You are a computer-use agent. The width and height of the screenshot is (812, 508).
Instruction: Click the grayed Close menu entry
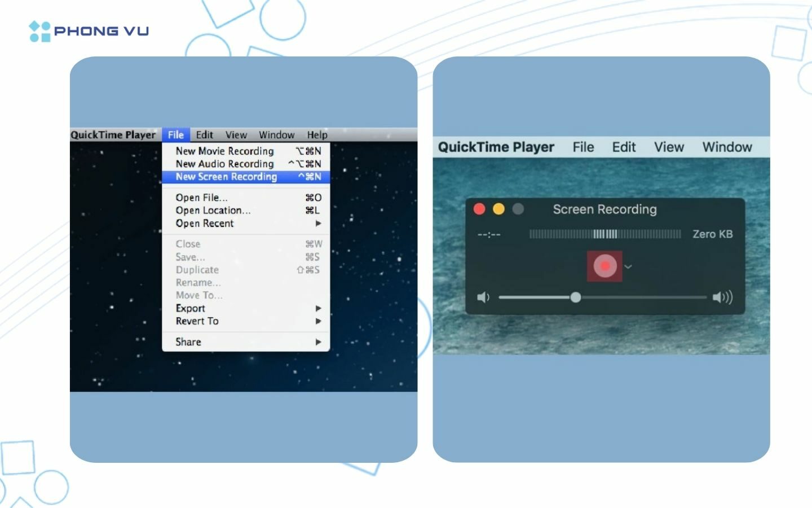coord(246,244)
